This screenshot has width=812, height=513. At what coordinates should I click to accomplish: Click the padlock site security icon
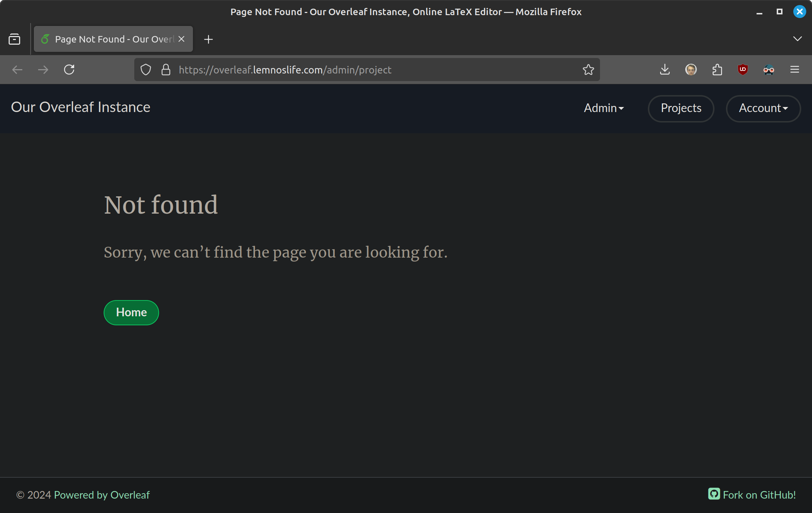click(x=166, y=70)
